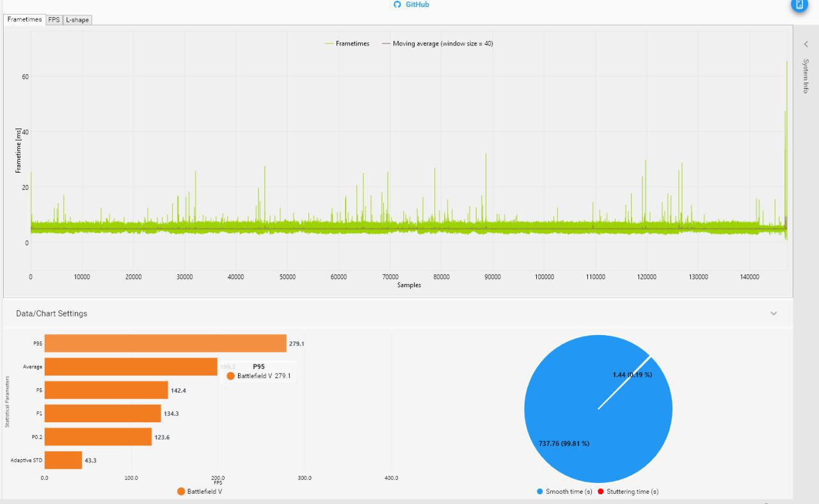
Task: Click the blue Smooth time legend dot
Action: [x=540, y=491]
